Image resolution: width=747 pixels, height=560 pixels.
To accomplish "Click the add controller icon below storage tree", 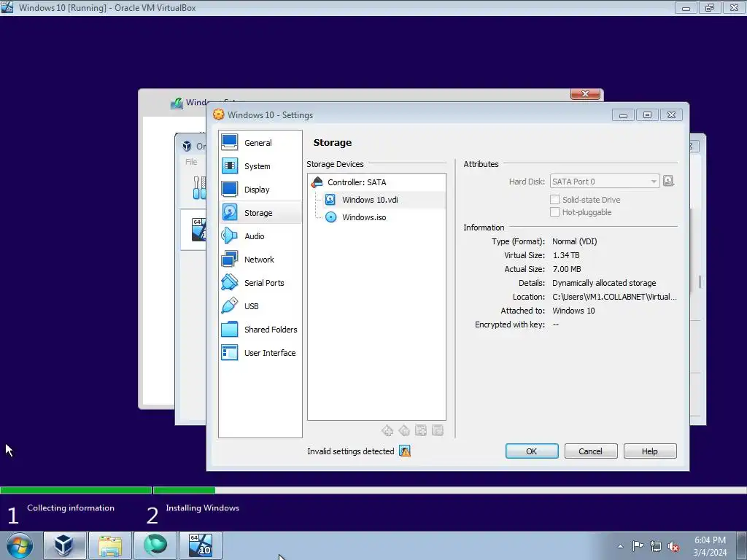I will [x=387, y=431].
